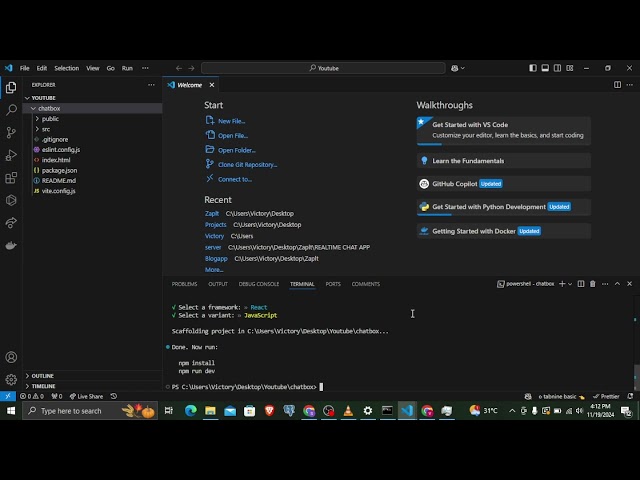Open the Run menu
Screen dimensions: 640x480
(x=127, y=68)
